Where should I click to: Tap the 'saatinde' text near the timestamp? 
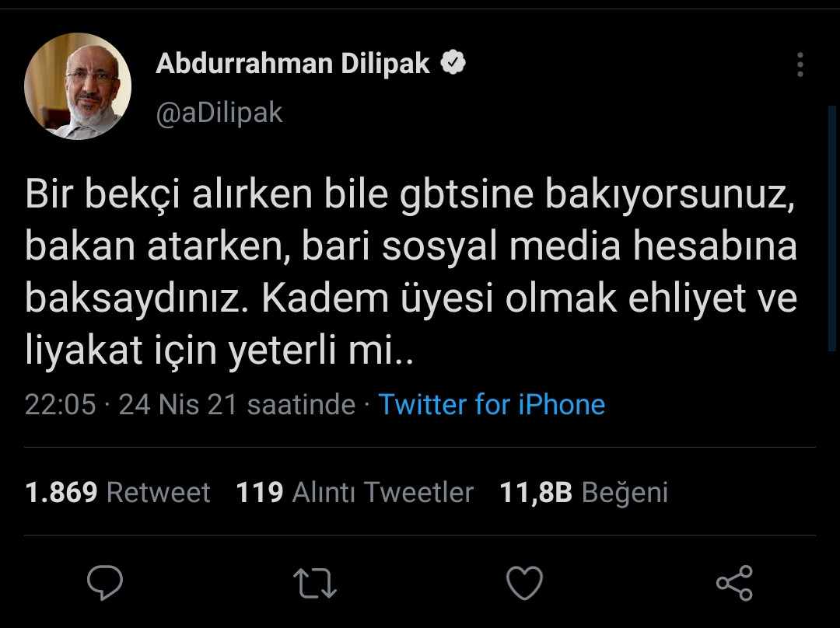point(303,404)
